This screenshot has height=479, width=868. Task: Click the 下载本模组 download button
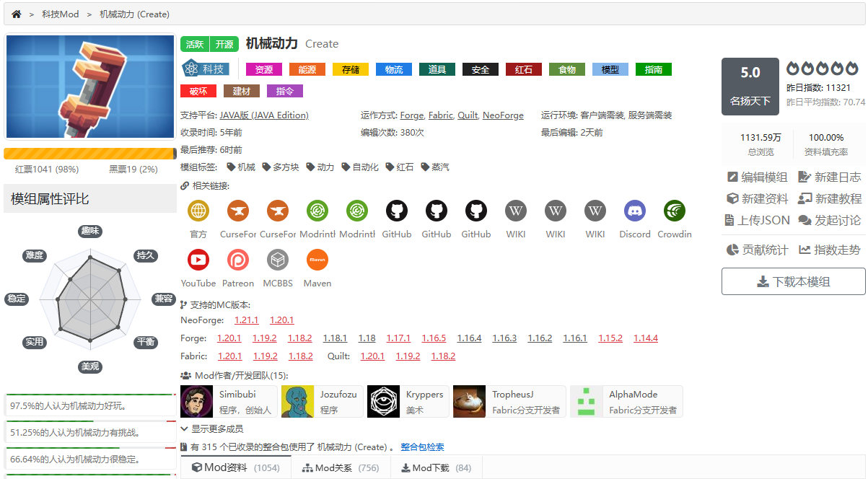click(793, 281)
